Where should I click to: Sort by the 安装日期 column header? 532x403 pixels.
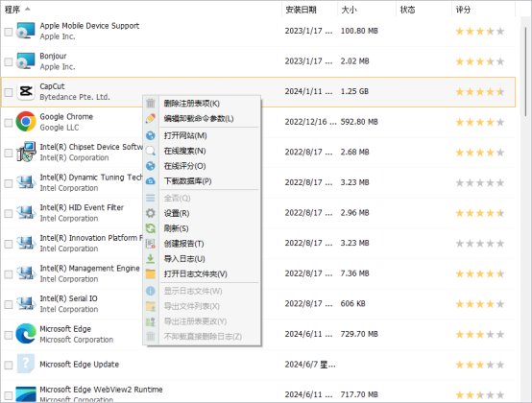click(310, 10)
